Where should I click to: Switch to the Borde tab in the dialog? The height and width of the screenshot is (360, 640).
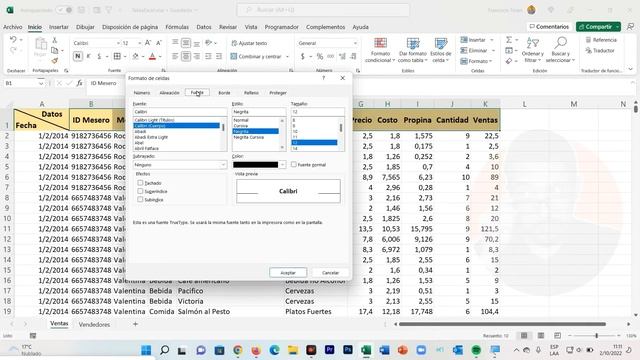(224, 93)
